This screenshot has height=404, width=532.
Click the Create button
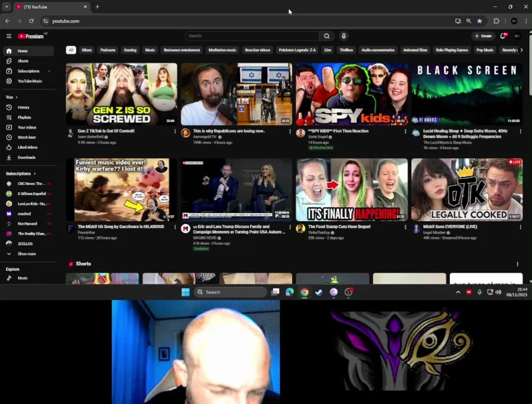point(483,36)
